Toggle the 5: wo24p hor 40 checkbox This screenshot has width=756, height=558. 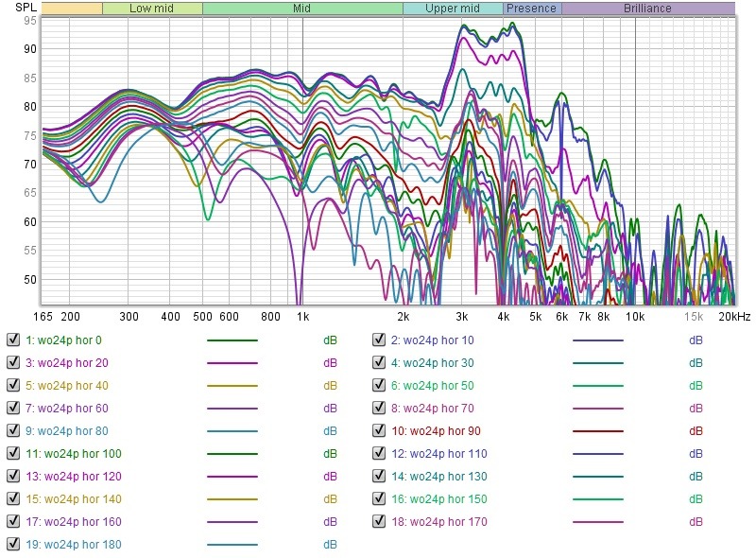click(13, 385)
